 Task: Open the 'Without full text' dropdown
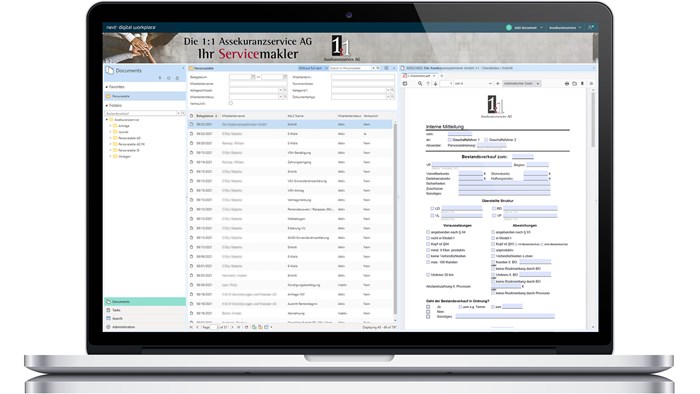coord(313,68)
